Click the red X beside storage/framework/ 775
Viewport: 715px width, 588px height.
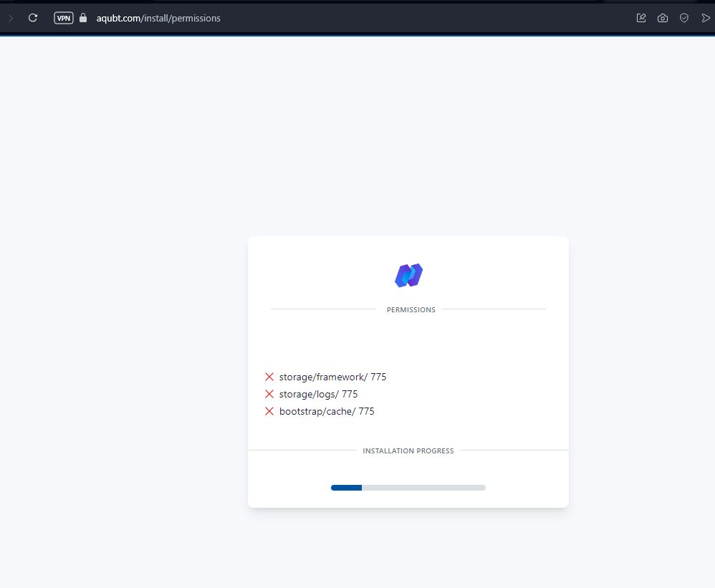[x=269, y=377]
